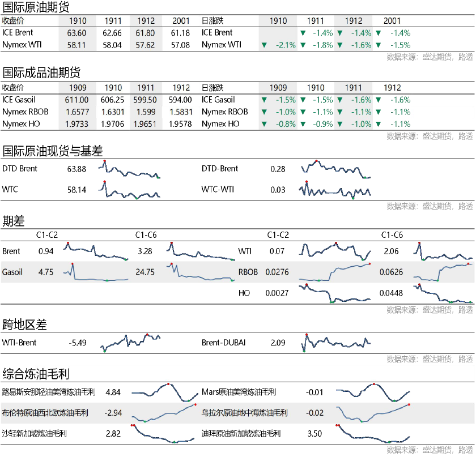Click the down arrow beside ICE Gasoil 1909 change

tap(263, 100)
